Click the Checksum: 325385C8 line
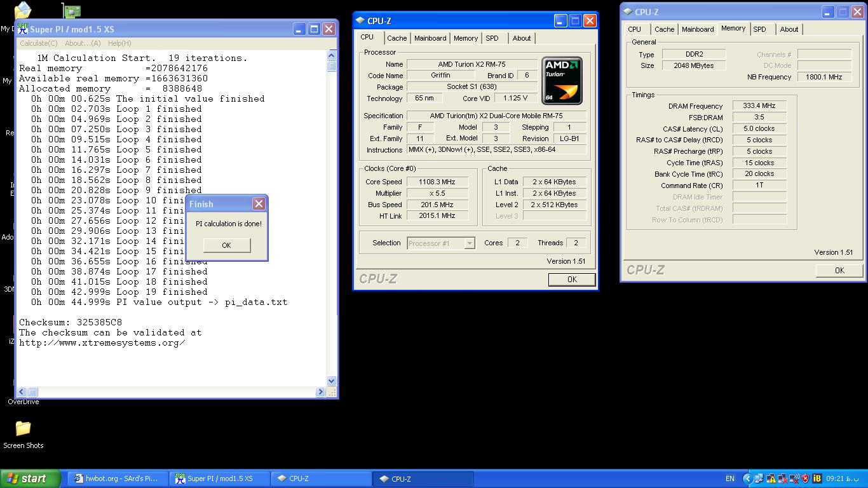 pos(70,322)
